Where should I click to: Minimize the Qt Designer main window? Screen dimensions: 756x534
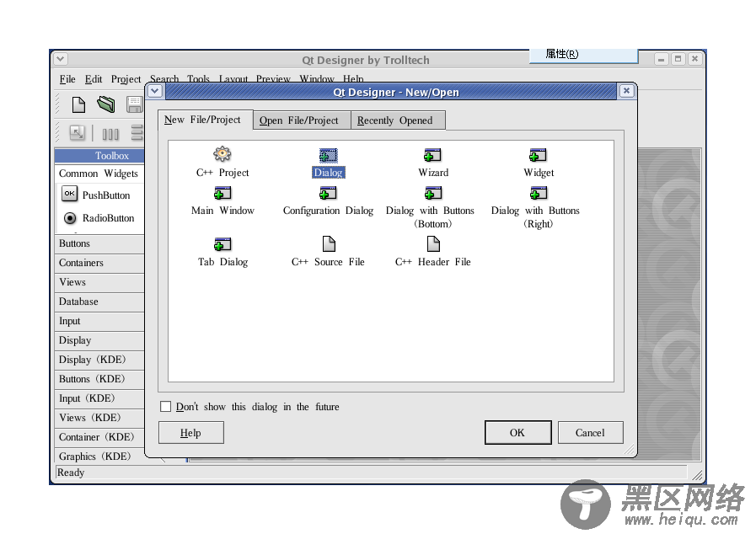[x=661, y=59]
